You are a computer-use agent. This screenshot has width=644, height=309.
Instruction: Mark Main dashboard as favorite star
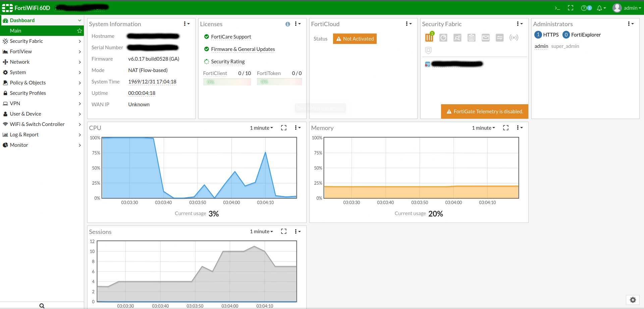click(79, 30)
